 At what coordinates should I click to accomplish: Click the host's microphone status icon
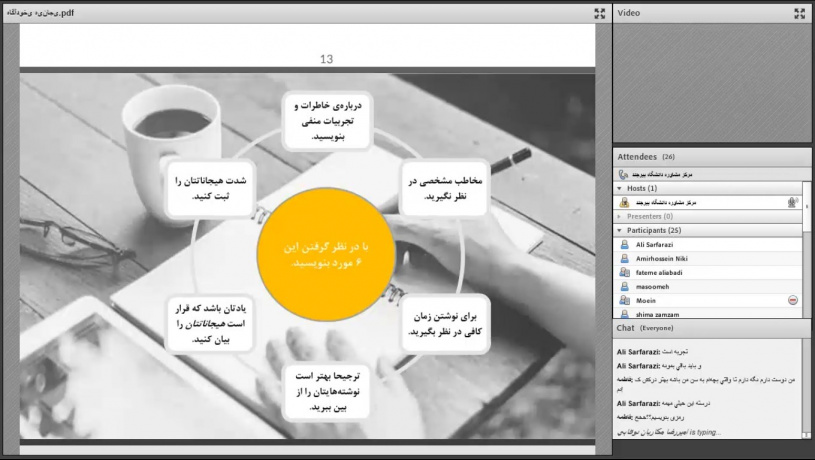pyautogui.click(x=793, y=202)
